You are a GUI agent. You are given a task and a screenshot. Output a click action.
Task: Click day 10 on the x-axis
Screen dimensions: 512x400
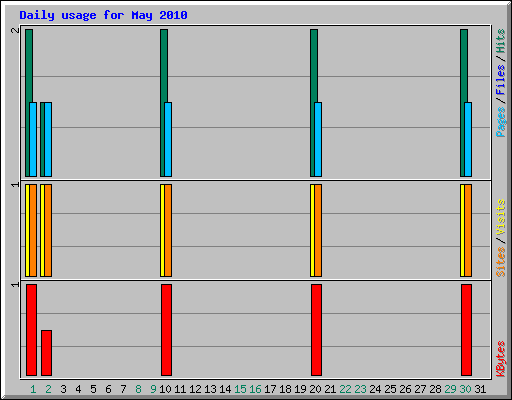(x=165, y=389)
